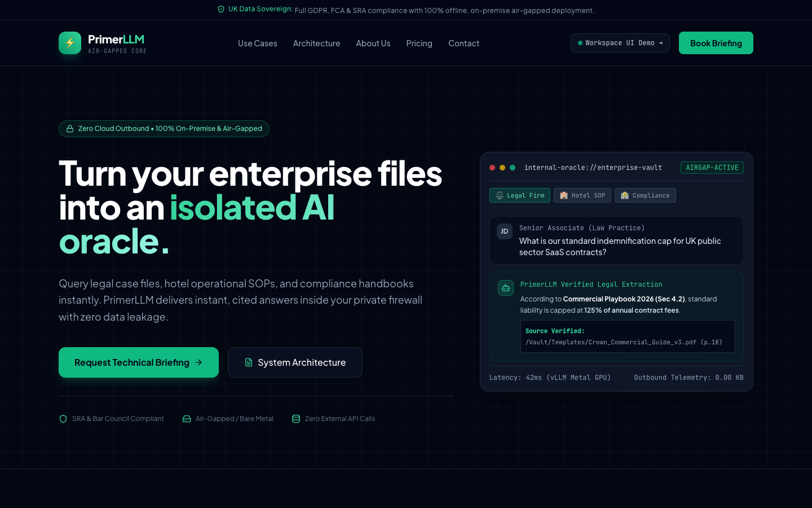Click the internal-oracle://enterprise-vault address text
The image size is (812, 508).
click(593, 168)
